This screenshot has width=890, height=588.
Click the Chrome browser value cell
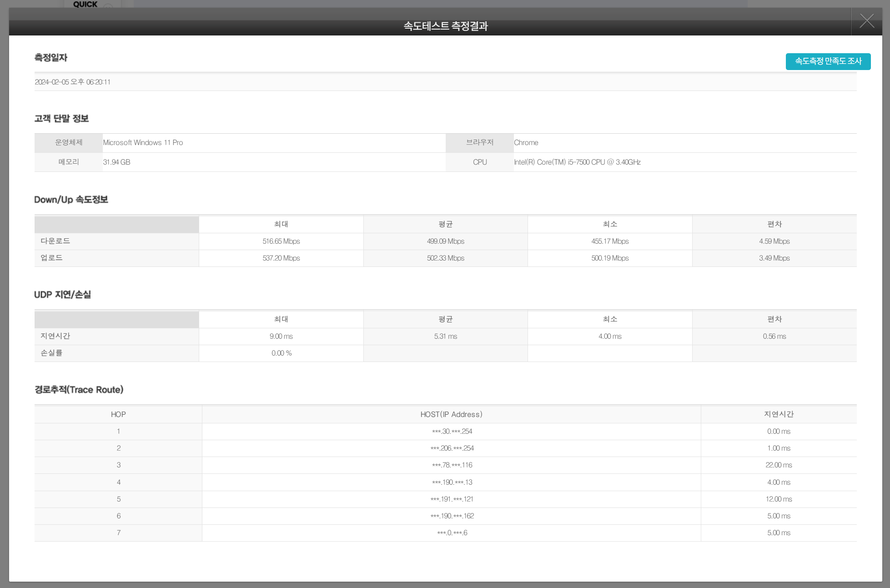coord(526,143)
